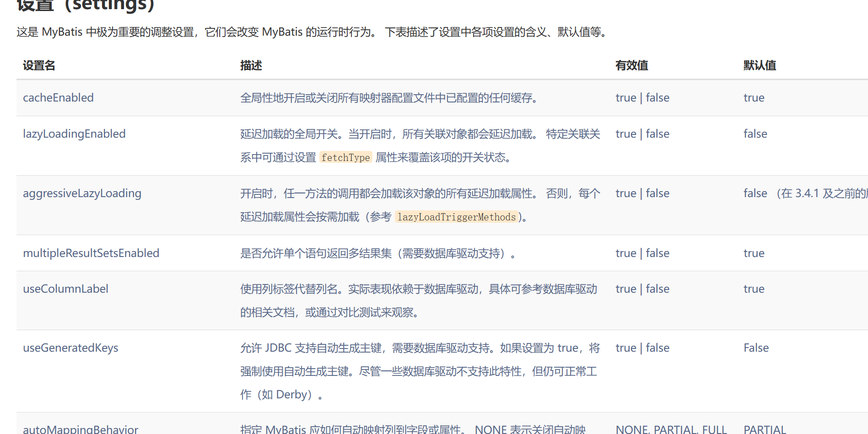Click the 描述 column header

(251, 65)
